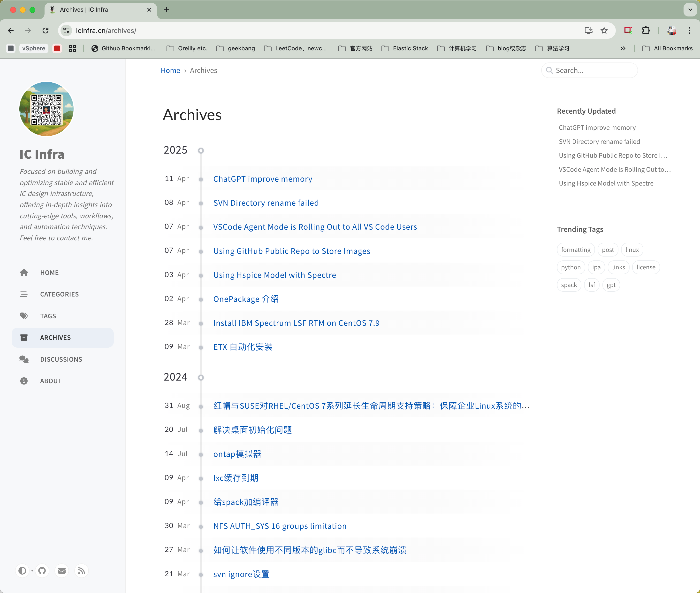700x593 pixels.
Task: Click the QR code avatar image
Action: click(x=46, y=109)
